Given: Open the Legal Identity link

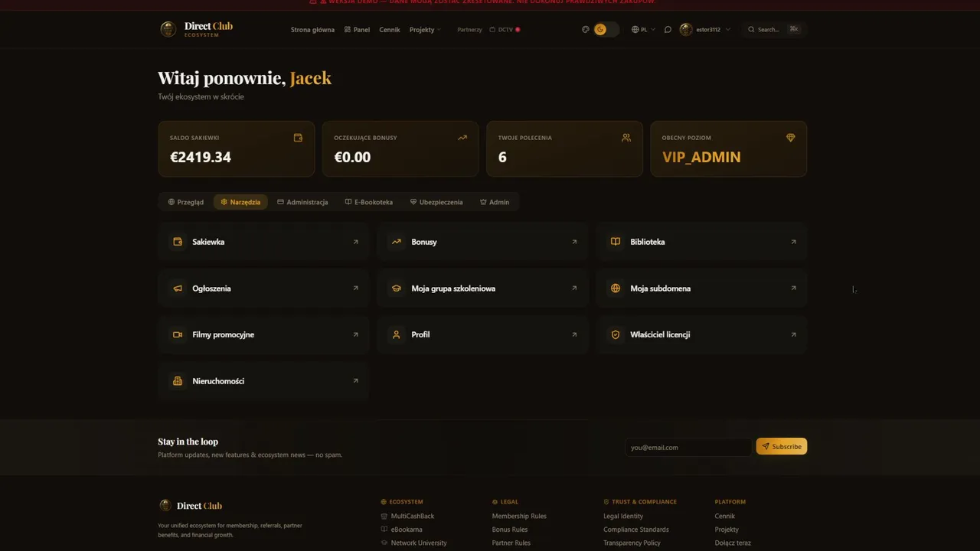Looking at the screenshot, I should (x=623, y=516).
